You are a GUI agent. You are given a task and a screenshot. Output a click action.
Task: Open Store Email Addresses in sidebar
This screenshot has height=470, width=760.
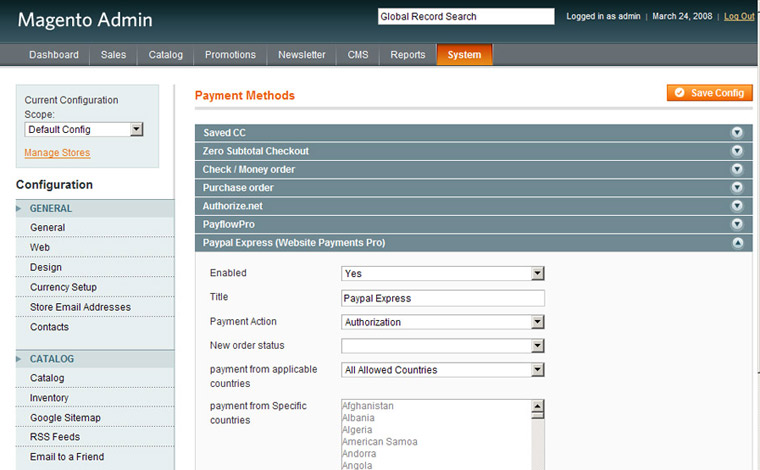tap(80, 307)
